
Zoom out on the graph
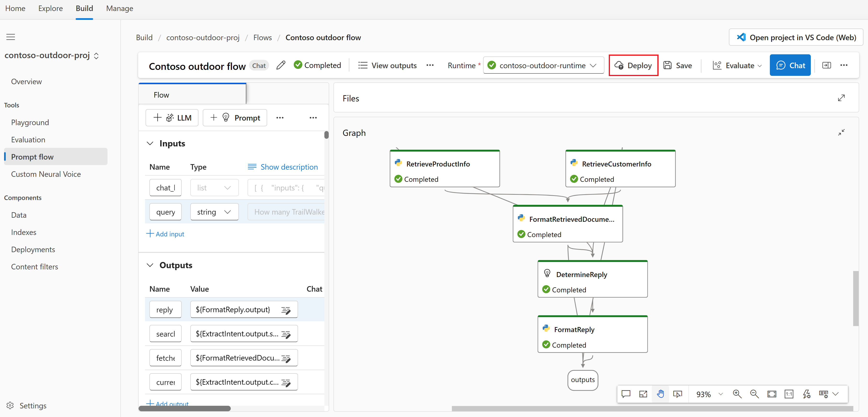pos(755,394)
